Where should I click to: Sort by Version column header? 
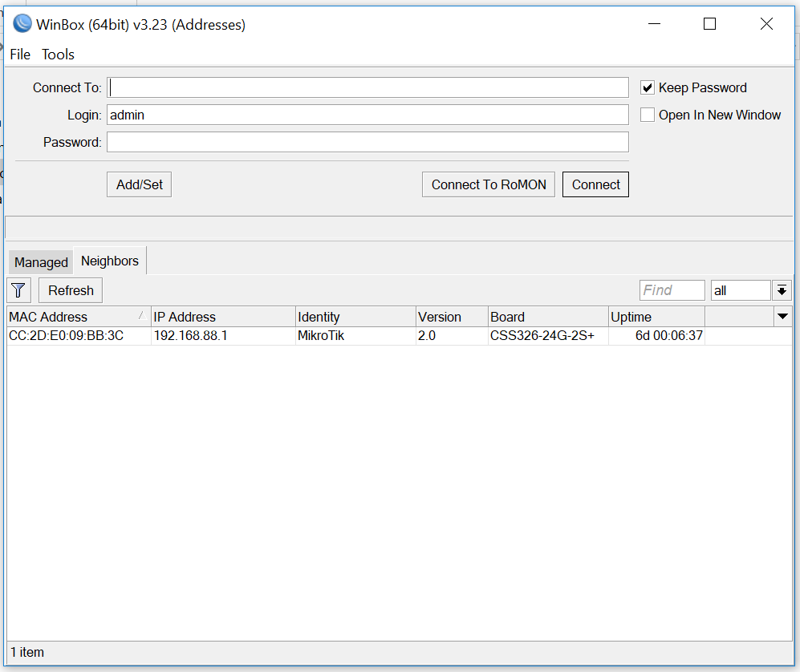(x=452, y=317)
